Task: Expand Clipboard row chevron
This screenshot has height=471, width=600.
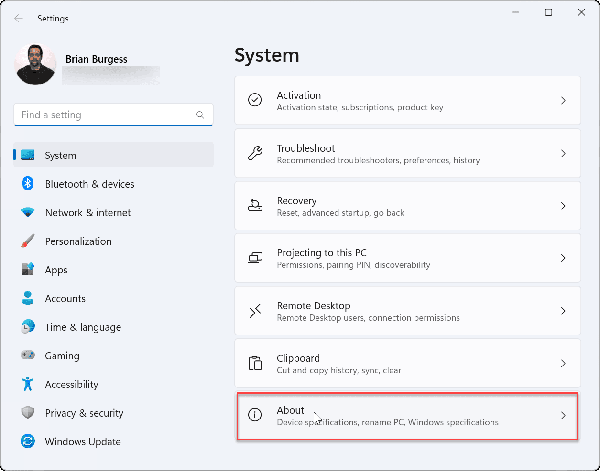Action: pyautogui.click(x=563, y=363)
